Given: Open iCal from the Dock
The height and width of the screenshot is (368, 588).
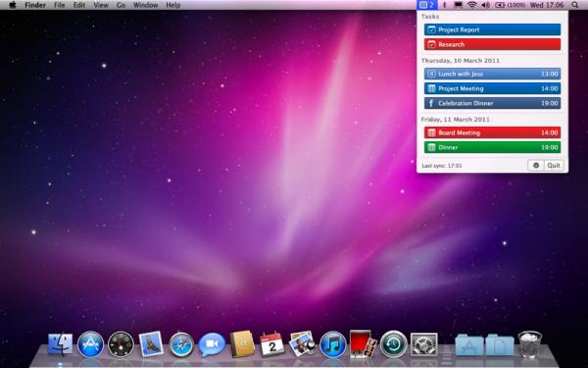Looking at the screenshot, I should pos(272,343).
